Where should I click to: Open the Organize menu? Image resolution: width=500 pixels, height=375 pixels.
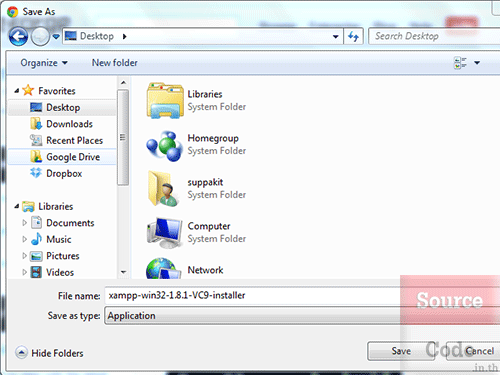[44, 63]
